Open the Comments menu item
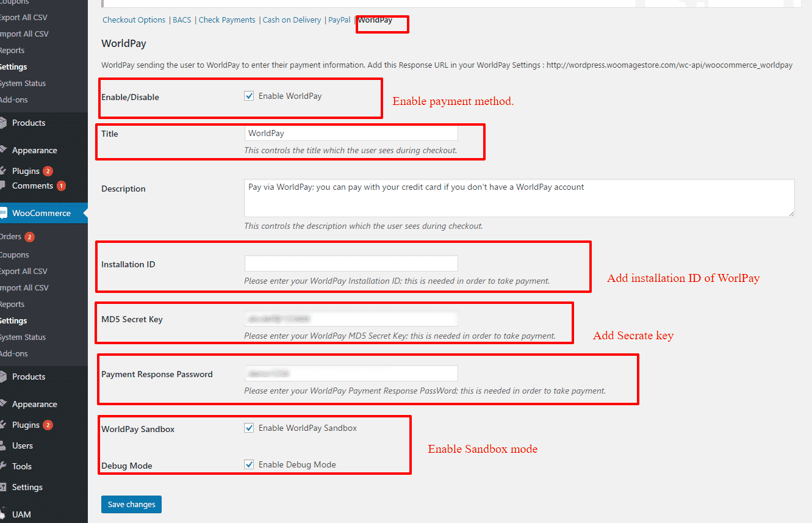 tap(32, 186)
